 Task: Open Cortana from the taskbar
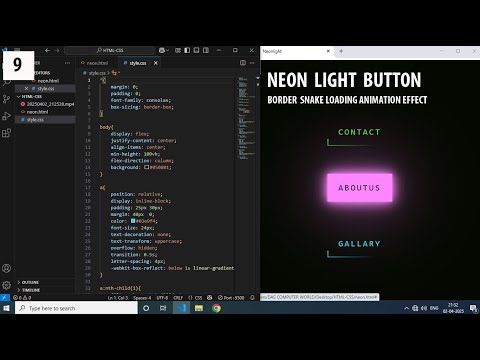146,308
